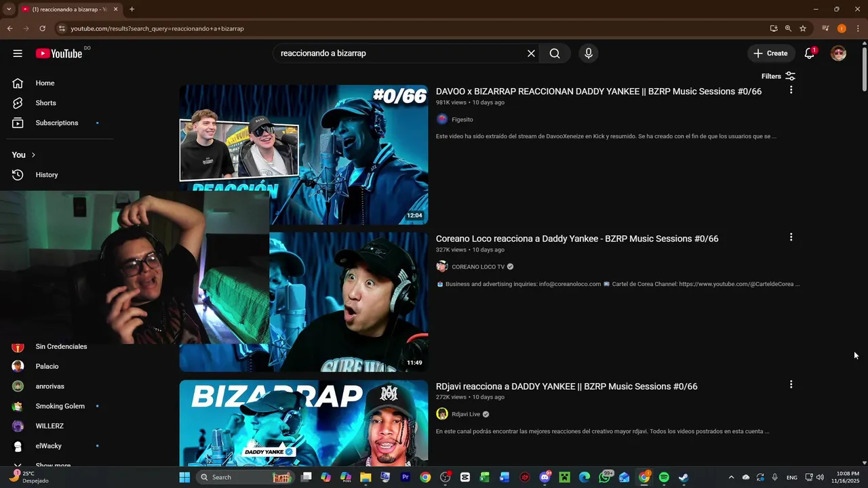Open the Windows Start menu
The image size is (868, 488).
click(x=184, y=477)
